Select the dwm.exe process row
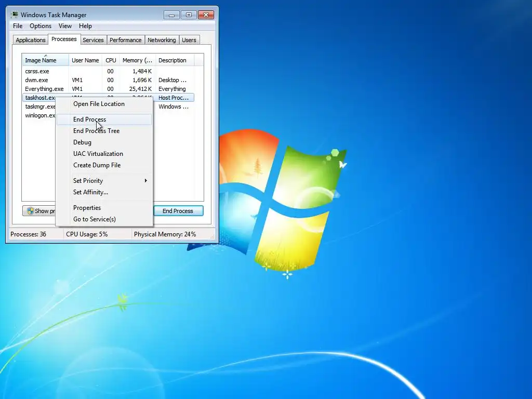The image size is (532, 399). (108, 80)
